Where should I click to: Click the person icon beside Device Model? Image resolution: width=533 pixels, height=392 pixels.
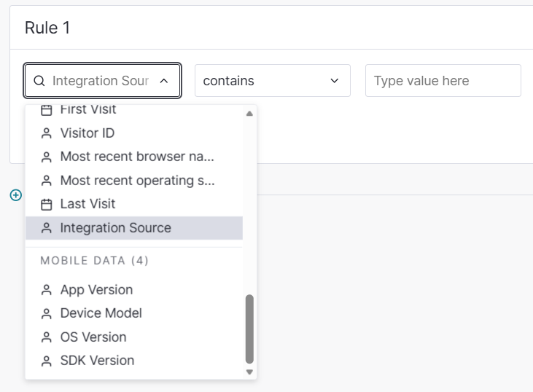(46, 313)
